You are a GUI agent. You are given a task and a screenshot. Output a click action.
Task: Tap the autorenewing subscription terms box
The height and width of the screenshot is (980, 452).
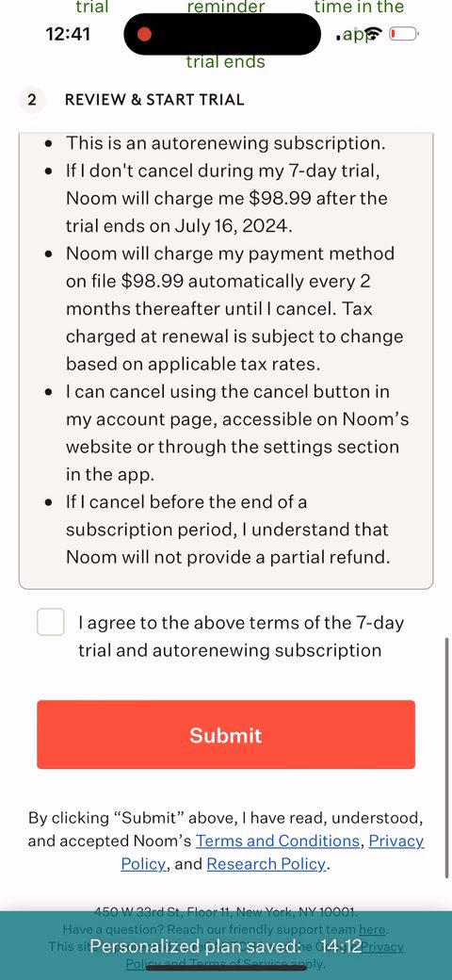click(226, 361)
